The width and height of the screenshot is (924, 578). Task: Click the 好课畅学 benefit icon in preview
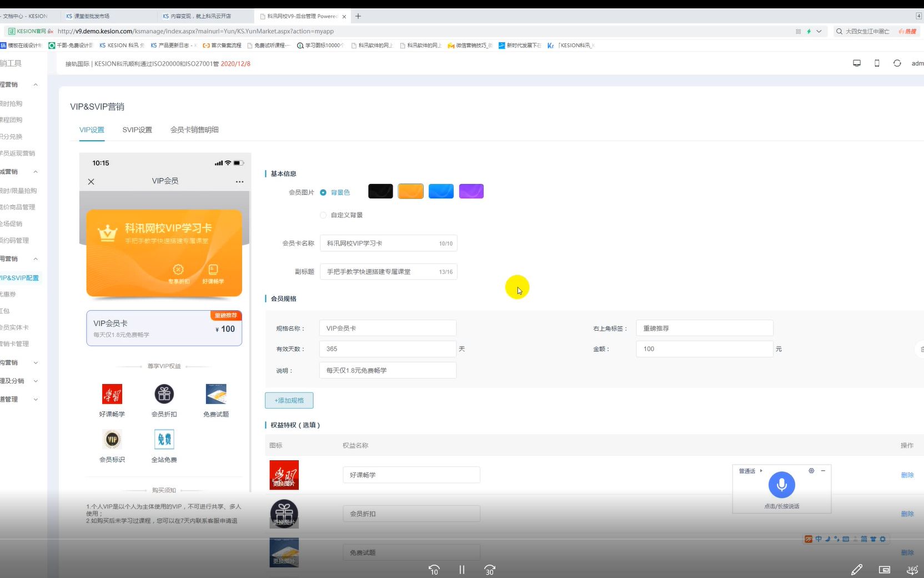pos(112,394)
